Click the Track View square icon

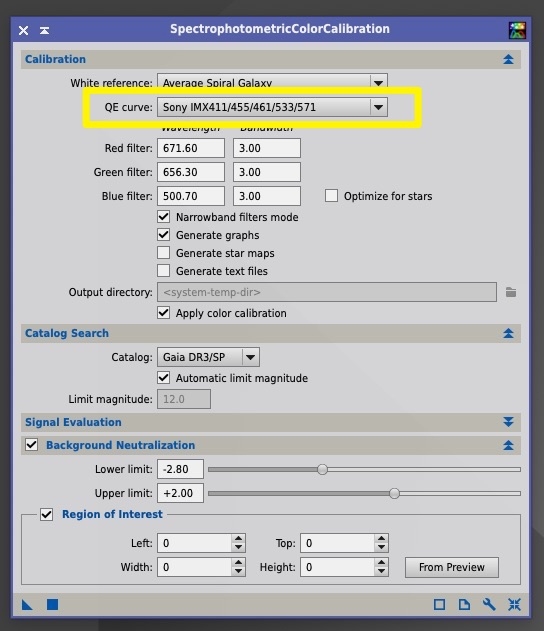pos(439,604)
